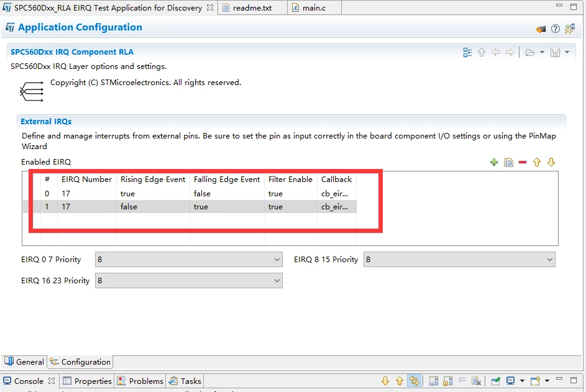Show the outline view icon

pyautogui.click(x=467, y=52)
